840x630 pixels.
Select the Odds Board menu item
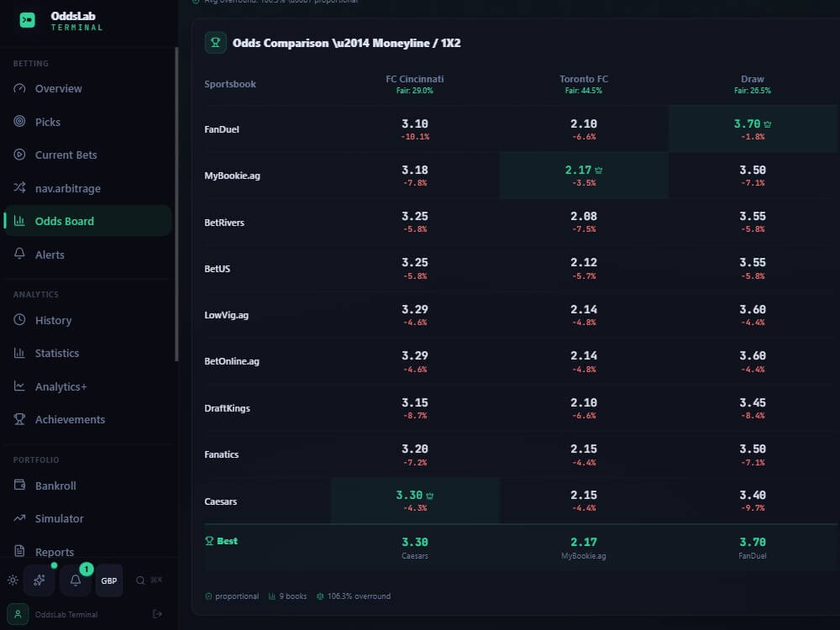87,221
